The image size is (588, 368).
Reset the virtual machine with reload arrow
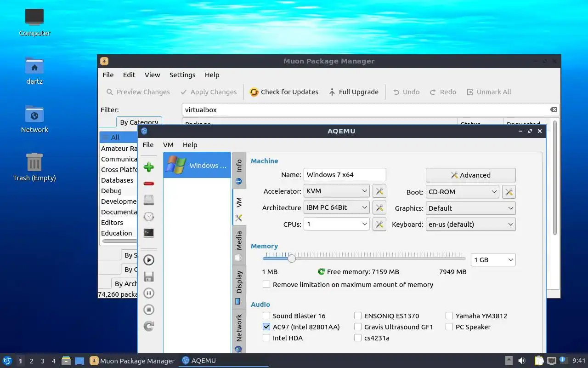click(x=148, y=326)
